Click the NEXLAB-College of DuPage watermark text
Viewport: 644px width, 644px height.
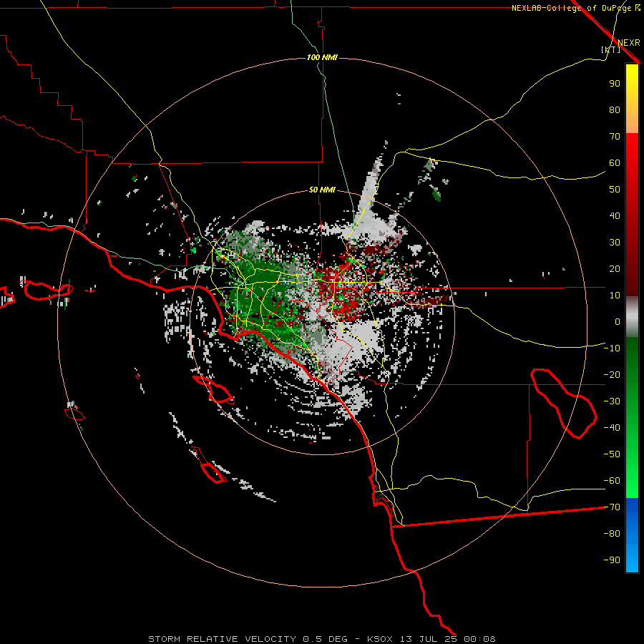571,8
